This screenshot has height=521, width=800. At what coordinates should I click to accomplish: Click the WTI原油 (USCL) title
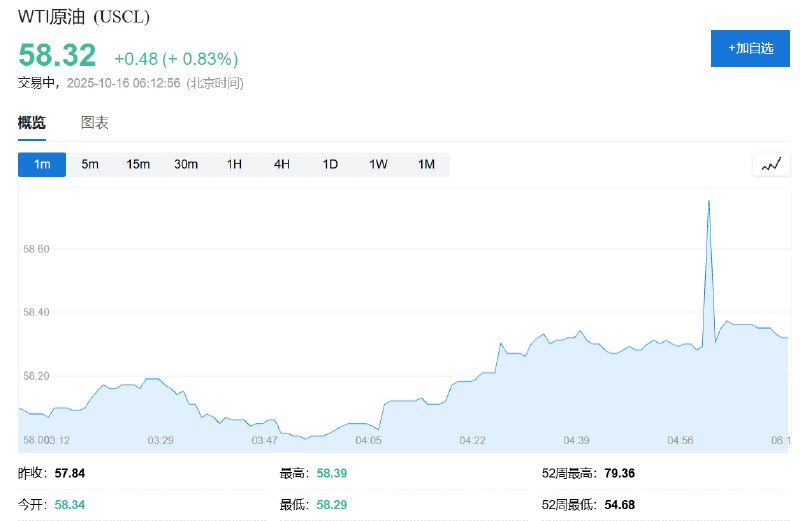tap(77, 17)
